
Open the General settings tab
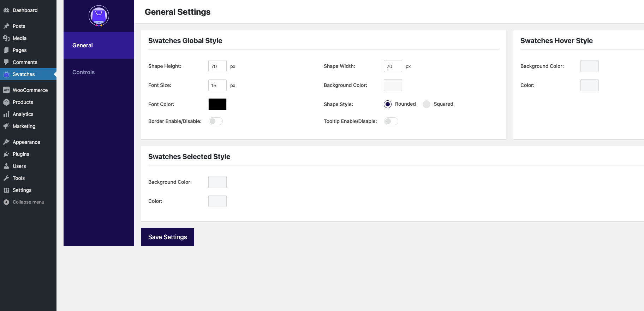[99, 45]
